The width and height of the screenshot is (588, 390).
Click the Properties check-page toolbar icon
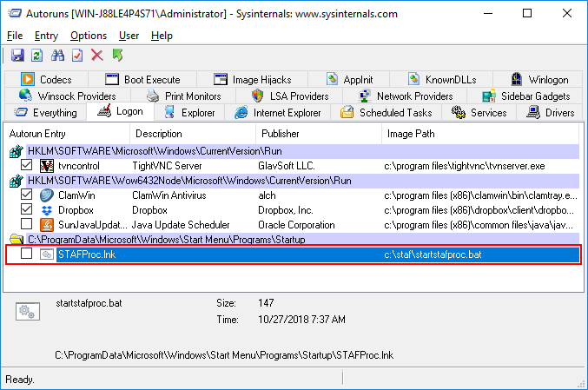pyautogui.click(x=77, y=56)
